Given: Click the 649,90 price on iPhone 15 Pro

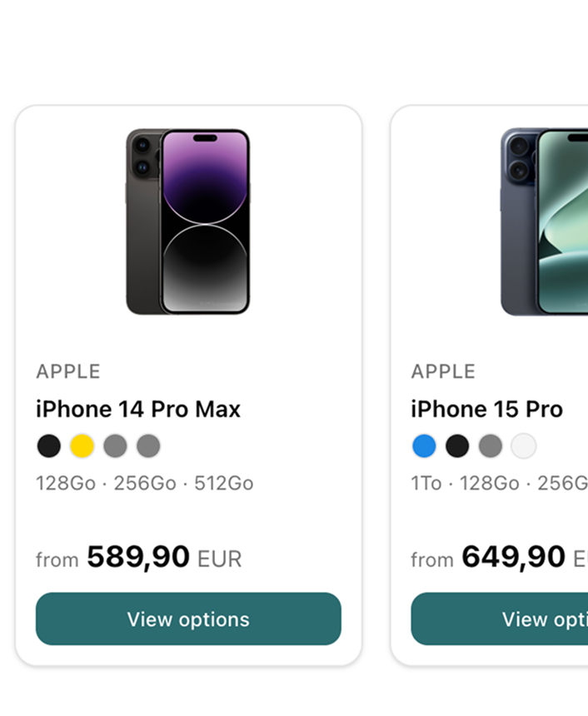Looking at the screenshot, I should (x=514, y=557).
